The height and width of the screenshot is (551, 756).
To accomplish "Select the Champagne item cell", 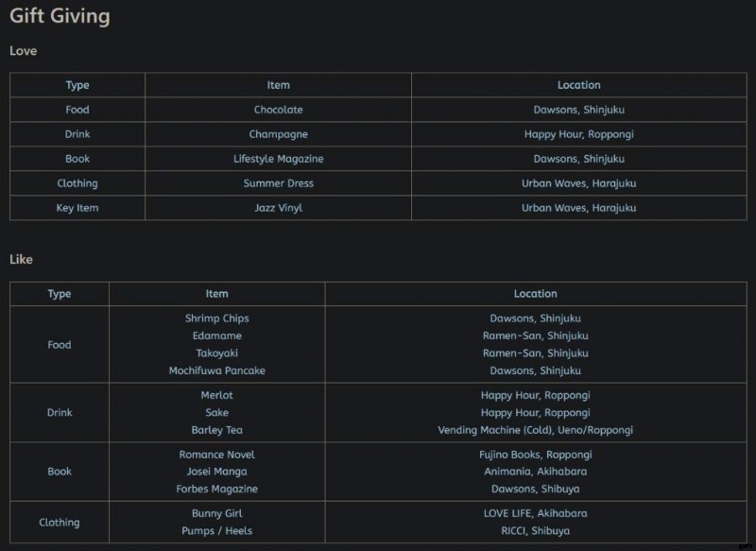I will click(x=278, y=134).
